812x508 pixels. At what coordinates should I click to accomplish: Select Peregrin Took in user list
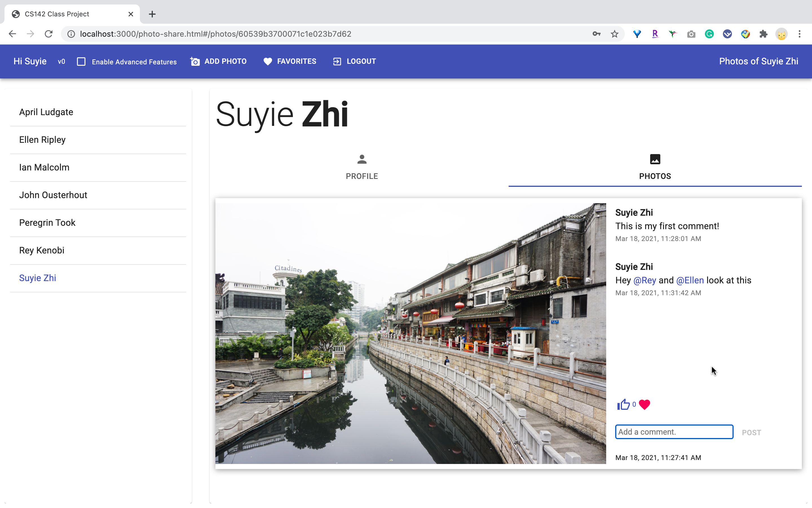coord(98,223)
